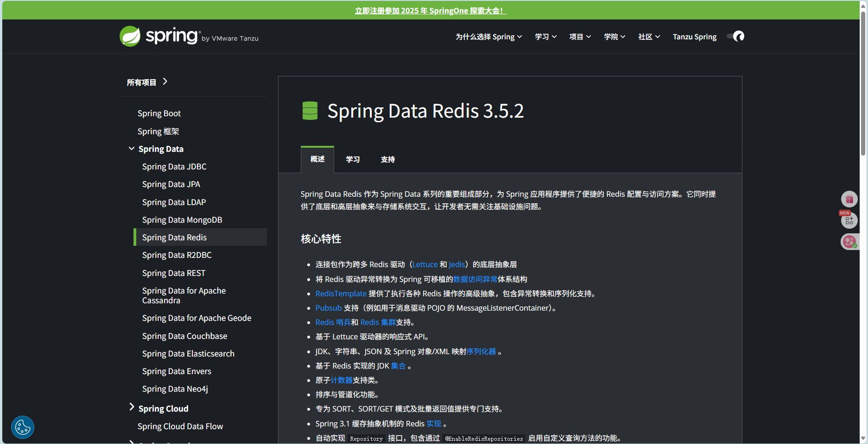Screen dimensions: 868x444
Task: Expand the 社区 navigation dropdown
Action: click(649, 37)
